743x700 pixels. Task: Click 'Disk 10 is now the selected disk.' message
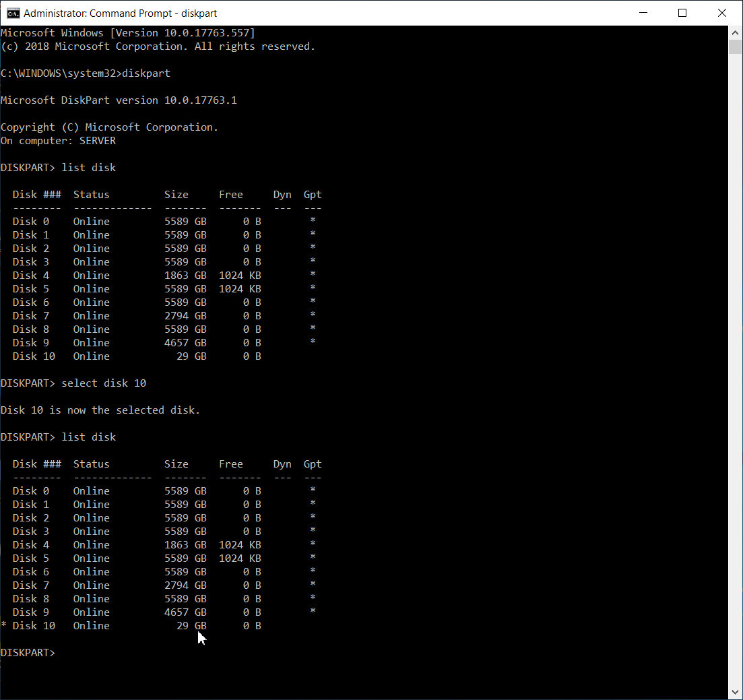(x=100, y=410)
